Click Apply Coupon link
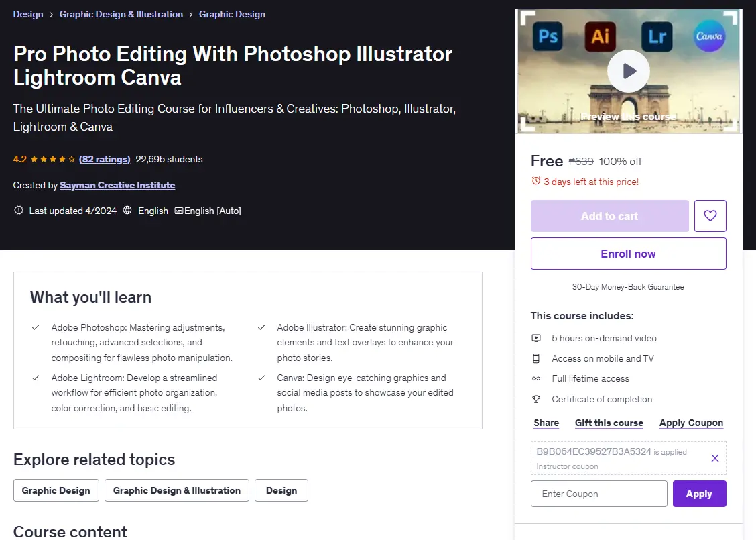The image size is (756, 540). pos(692,423)
